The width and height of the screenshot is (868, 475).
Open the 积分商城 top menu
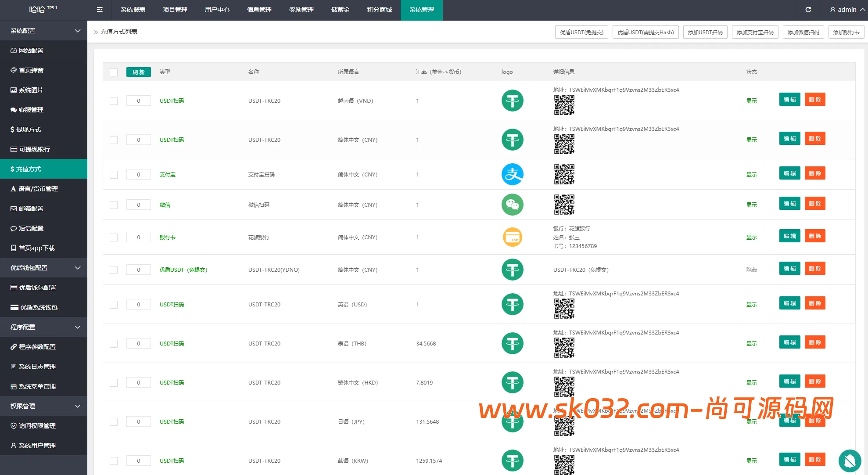379,10
